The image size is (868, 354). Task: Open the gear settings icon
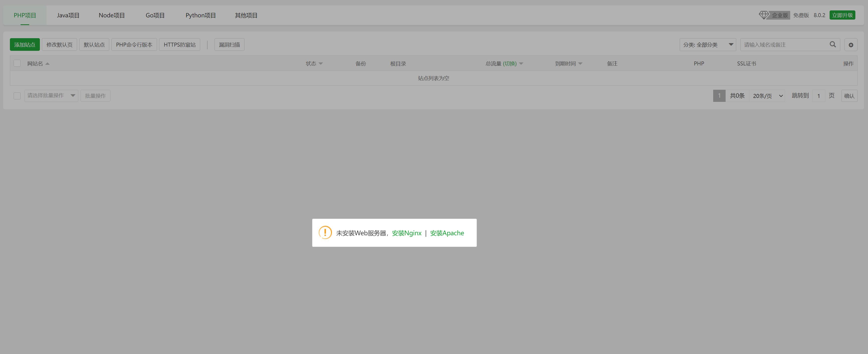pos(850,45)
